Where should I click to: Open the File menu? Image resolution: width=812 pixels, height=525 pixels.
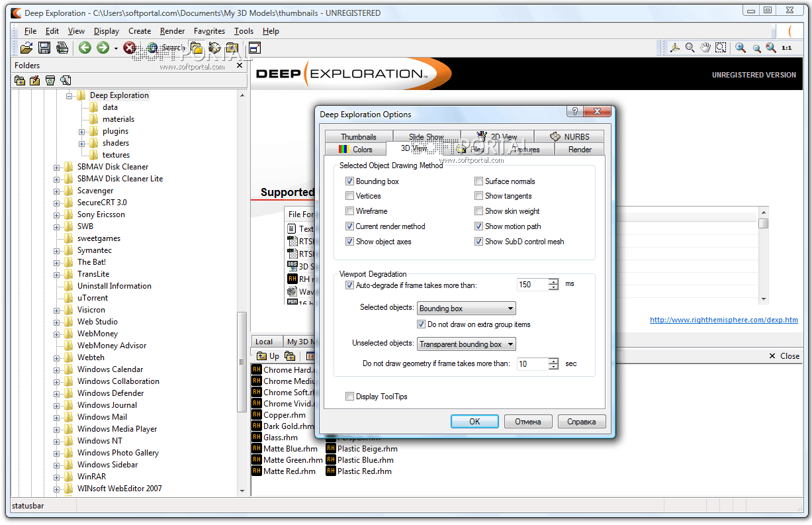pos(30,31)
